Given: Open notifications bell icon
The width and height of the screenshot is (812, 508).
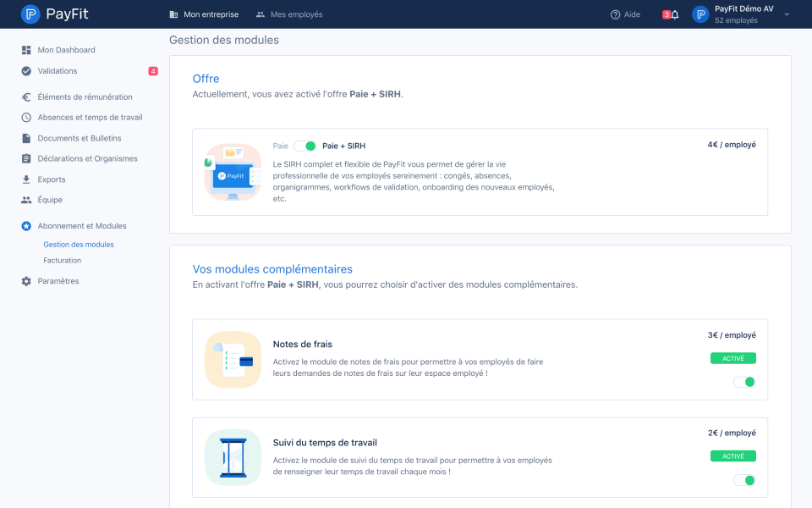Looking at the screenshot, I should click(675, 14).
